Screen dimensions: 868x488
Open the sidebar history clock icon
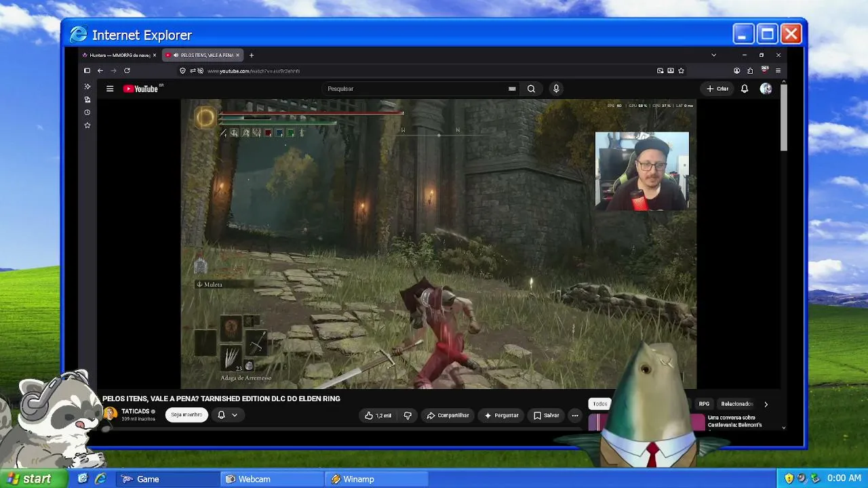[87, 113]
